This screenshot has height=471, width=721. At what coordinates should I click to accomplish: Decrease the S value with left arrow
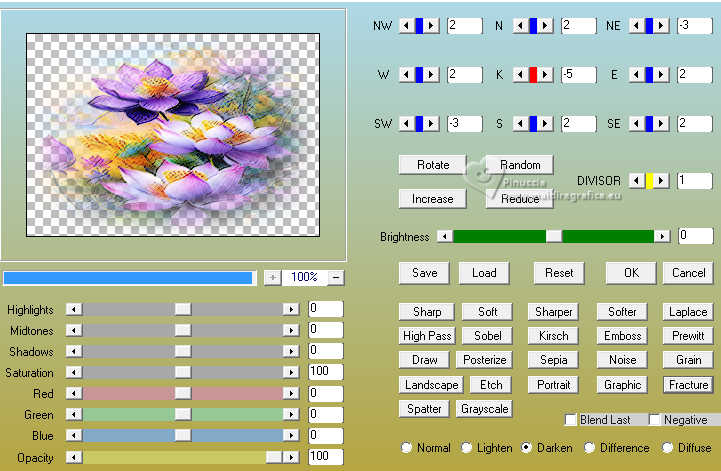[521, 123]
